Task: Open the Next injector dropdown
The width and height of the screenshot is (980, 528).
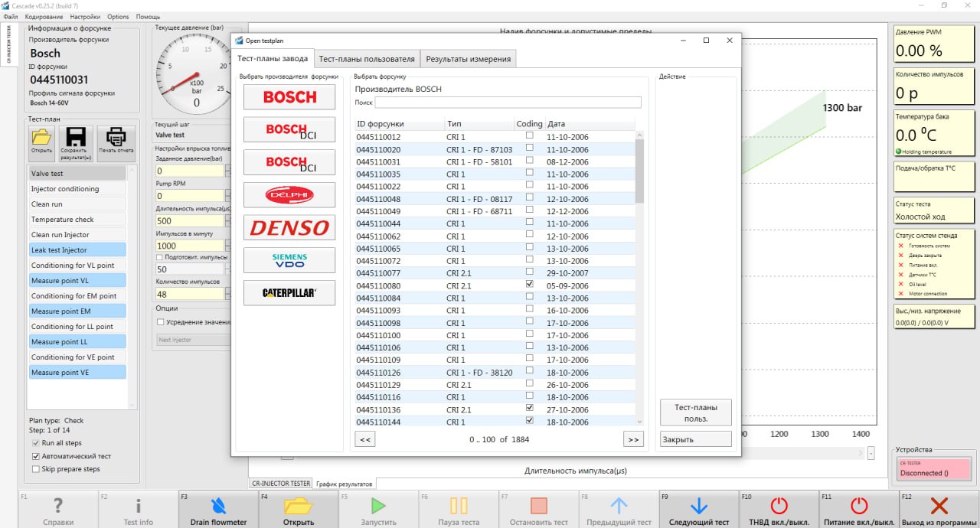Action: 191,340
